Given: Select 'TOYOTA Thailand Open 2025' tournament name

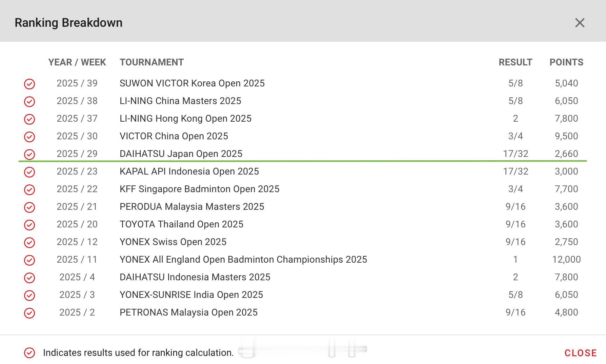Looking at the screenshot, I should pyautogui.click(x=181, y=224).
